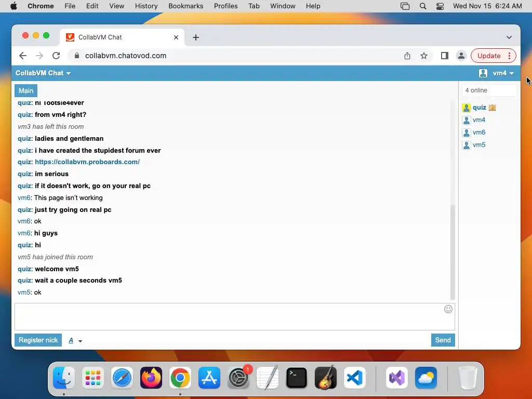Reload the collabvm.chatovod.com page
The height and width of the screenshot is (399, 532).
point(56,56)
